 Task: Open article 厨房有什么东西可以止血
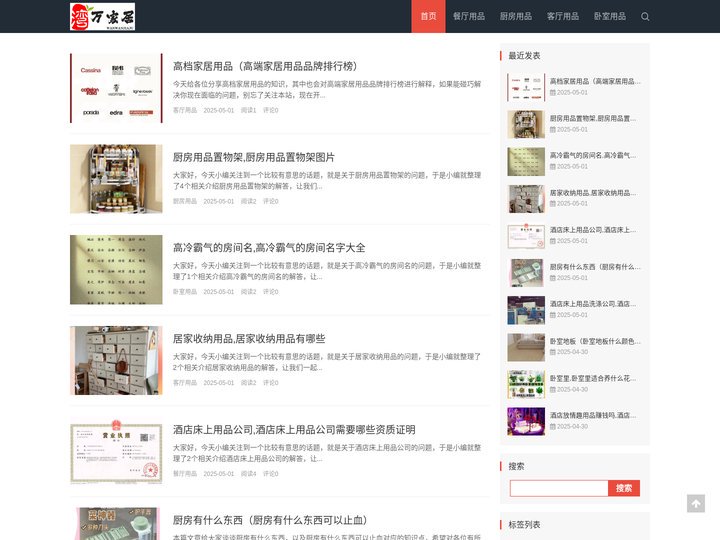pyautogui.click(x=270, y=520)
